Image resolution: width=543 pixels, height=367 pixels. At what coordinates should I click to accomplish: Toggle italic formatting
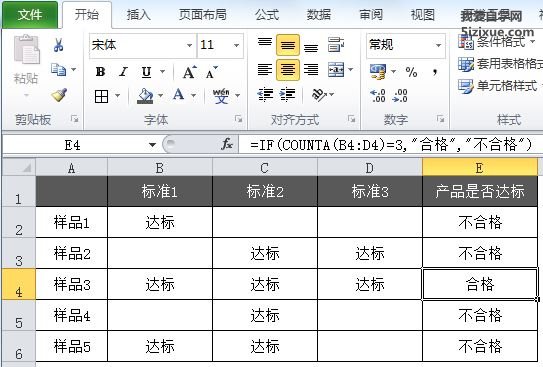[x=123, y=72]
